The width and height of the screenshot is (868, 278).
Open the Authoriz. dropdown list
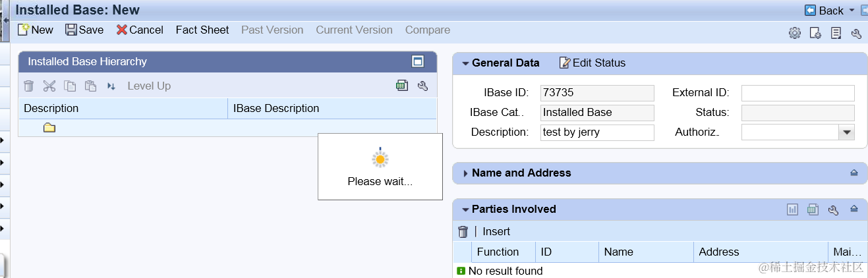846,132
